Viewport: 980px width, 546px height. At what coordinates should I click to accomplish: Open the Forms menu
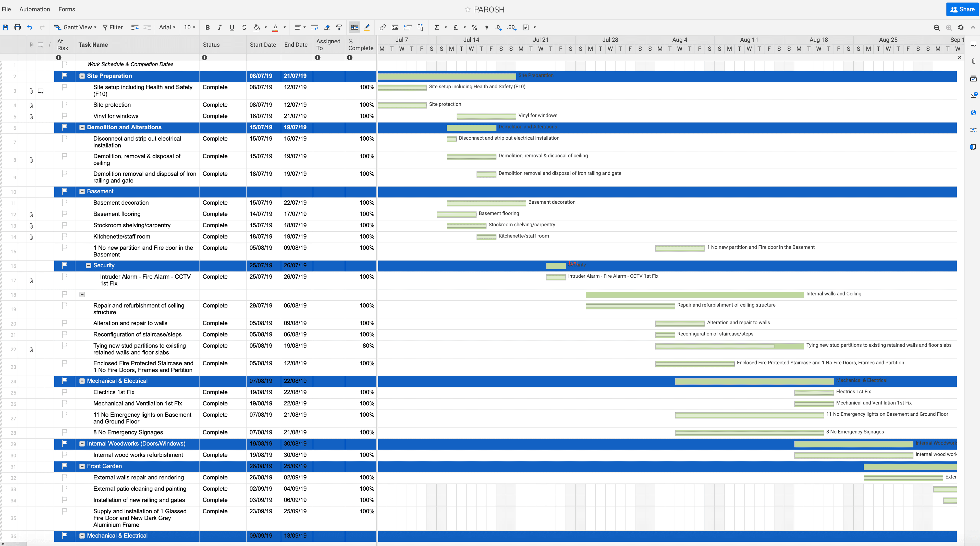67,9
